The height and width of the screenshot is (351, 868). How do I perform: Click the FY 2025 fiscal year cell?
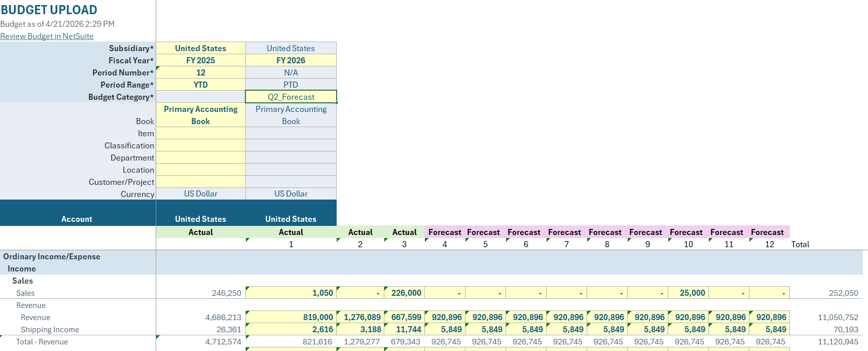[201, 60]
